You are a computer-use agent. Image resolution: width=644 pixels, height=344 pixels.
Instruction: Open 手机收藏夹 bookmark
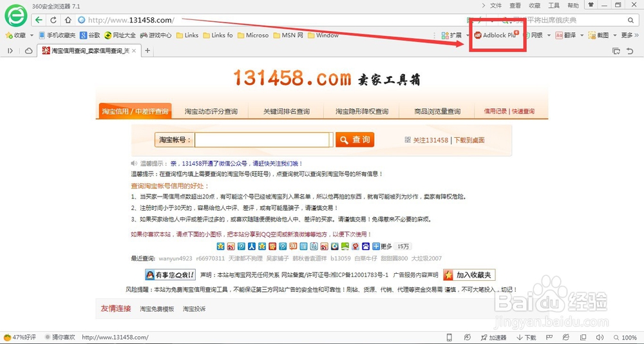57,35
